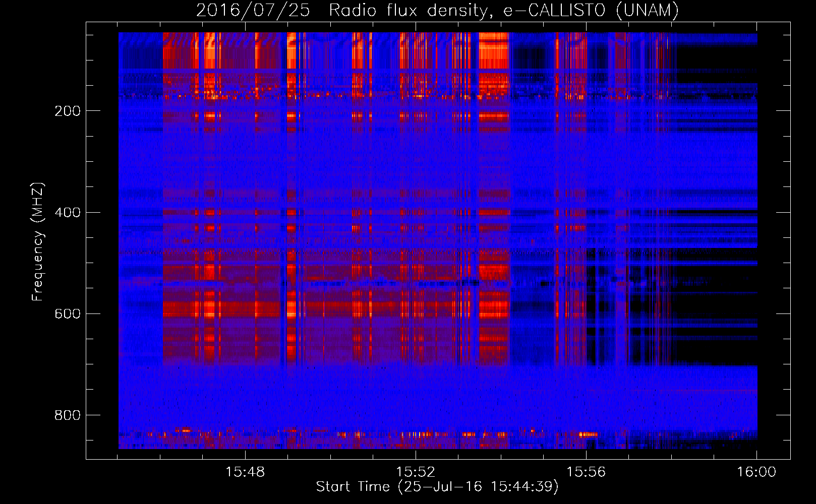
Task: Click the plot title '2016/07/25 Radio flux density'
Action: (342, 11)
